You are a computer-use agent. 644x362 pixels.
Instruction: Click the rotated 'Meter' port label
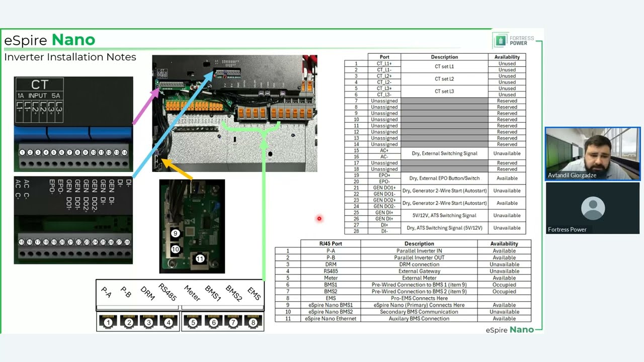(x=192, y=293)
